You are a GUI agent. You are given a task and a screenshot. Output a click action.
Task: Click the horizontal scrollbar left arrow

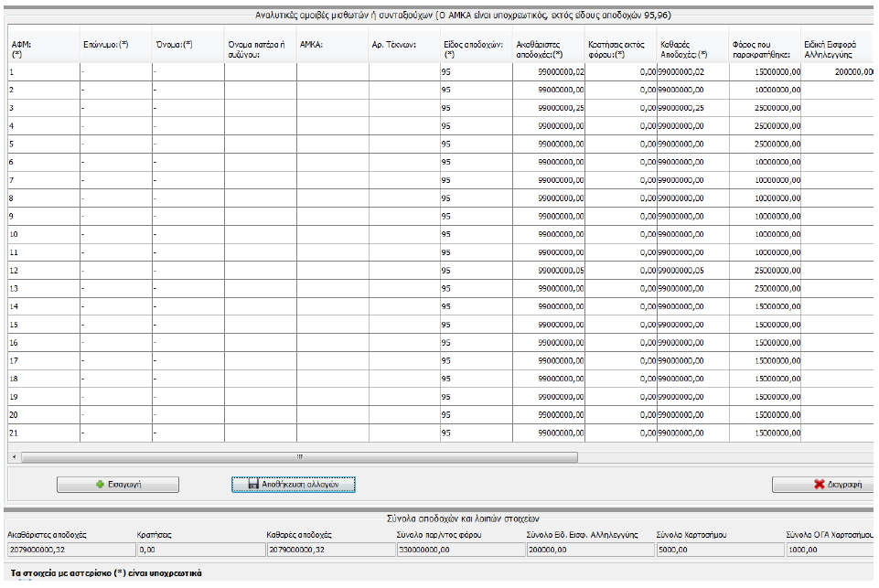13,455
